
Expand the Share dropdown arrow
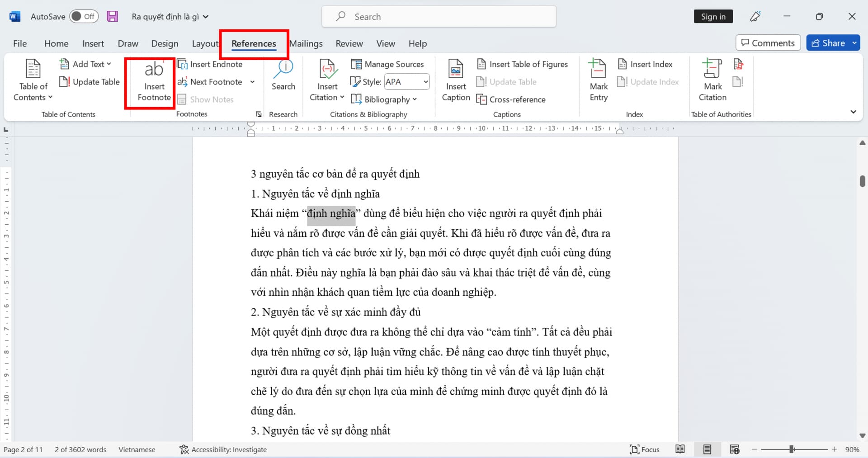(x=854, y=43)
